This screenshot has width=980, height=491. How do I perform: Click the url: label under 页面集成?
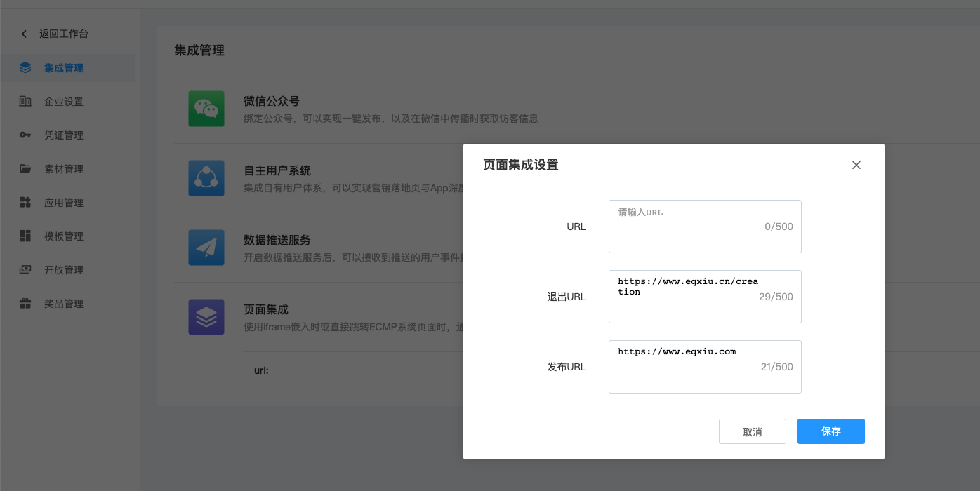(261, 370)
